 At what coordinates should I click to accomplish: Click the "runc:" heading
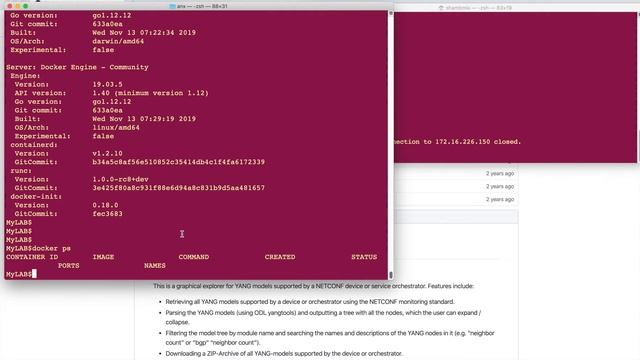[21, 171]
